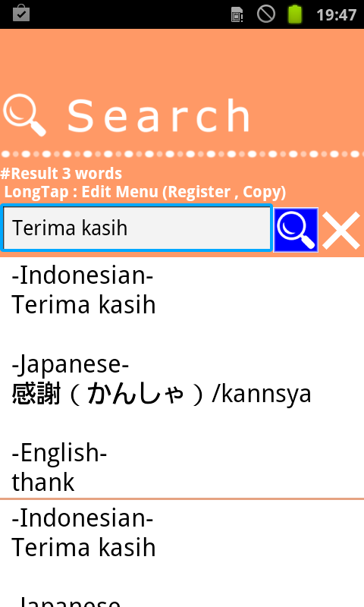Select first result's Terima kasih Indonesian line
The height and width of the screenshot is (607, 364).
pyautogui.click(x=83, y=305)
